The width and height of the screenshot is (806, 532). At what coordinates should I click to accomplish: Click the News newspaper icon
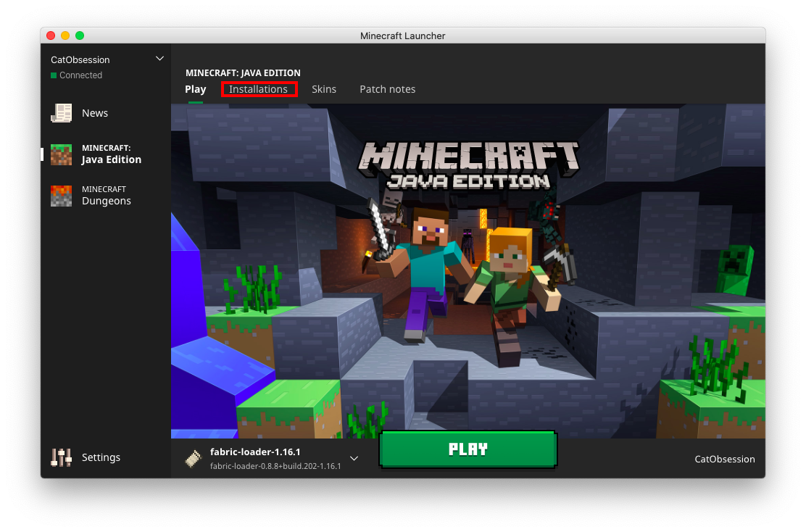(x=62, y=113)
